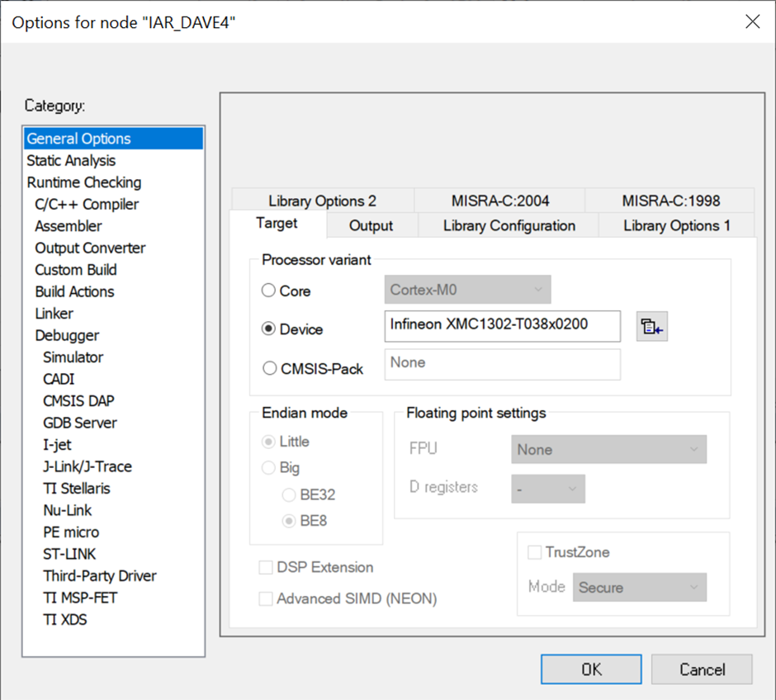Select C/C++ Compiler category
The height and width of the screenshot is (700, 776).
pos(87,204)
